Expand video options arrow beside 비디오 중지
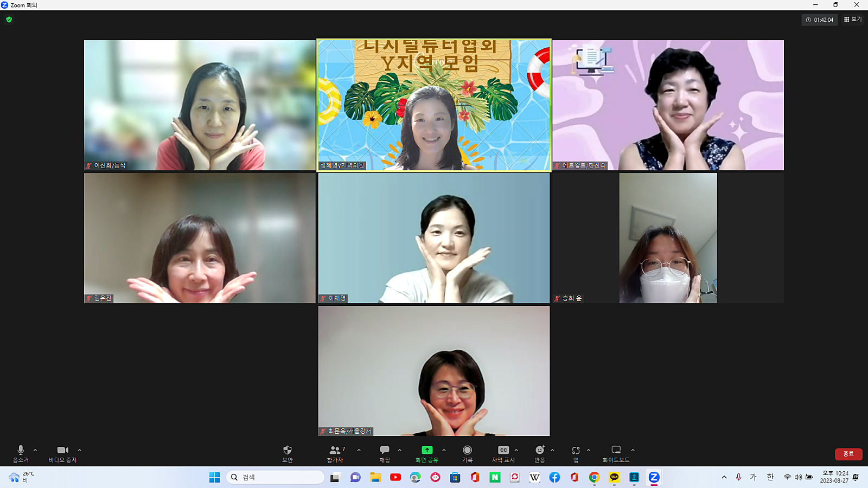 79,450
